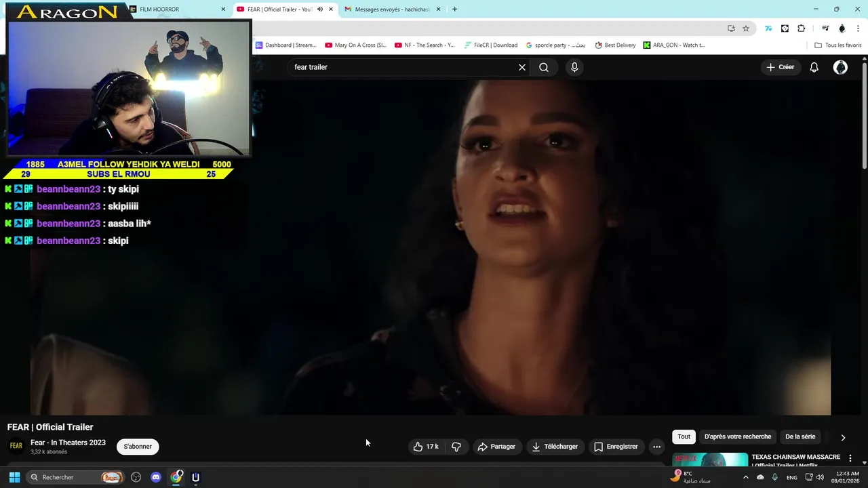Dislike the FEAR trailer video

456,447
